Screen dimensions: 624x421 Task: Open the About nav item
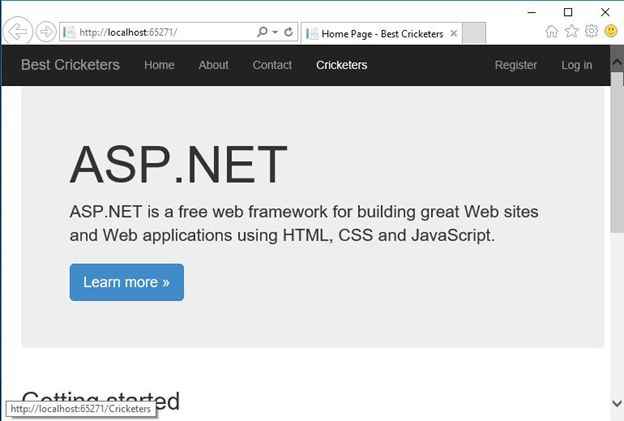click(214, 65)
